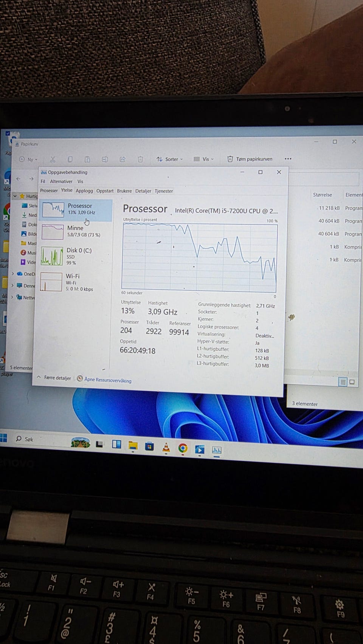This screenshot has height=644, width=363.
Task: Switch to the Applogg tab
Action: (84, 191)
